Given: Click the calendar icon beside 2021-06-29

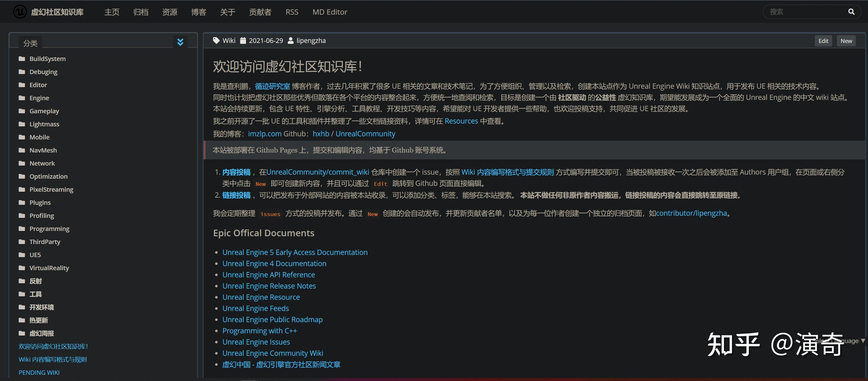Looking at the screenshot, I should point(243,40).
